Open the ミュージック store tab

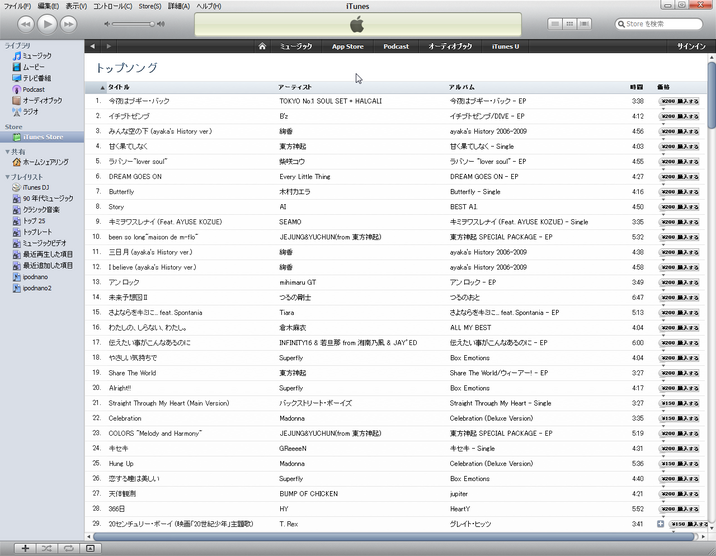tap(296, 46)
